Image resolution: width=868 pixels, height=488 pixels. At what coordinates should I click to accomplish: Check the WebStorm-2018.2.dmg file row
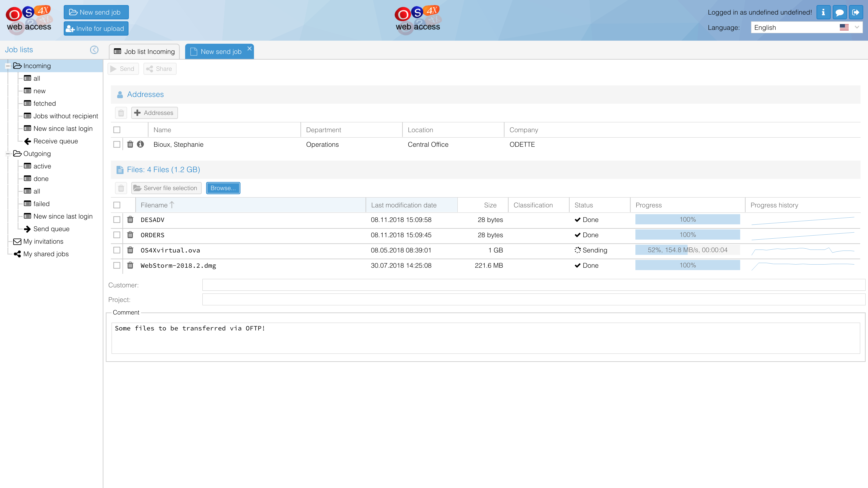click(x=117, y=265)
